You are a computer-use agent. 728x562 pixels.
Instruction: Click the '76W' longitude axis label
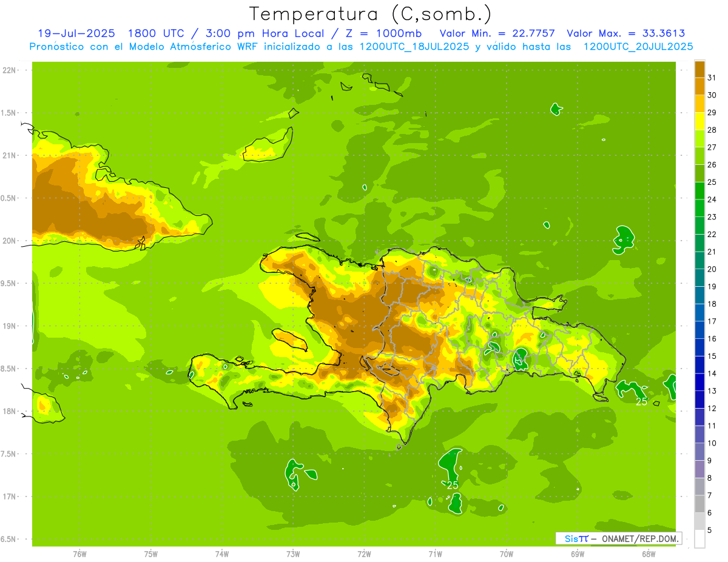(79, 554)
